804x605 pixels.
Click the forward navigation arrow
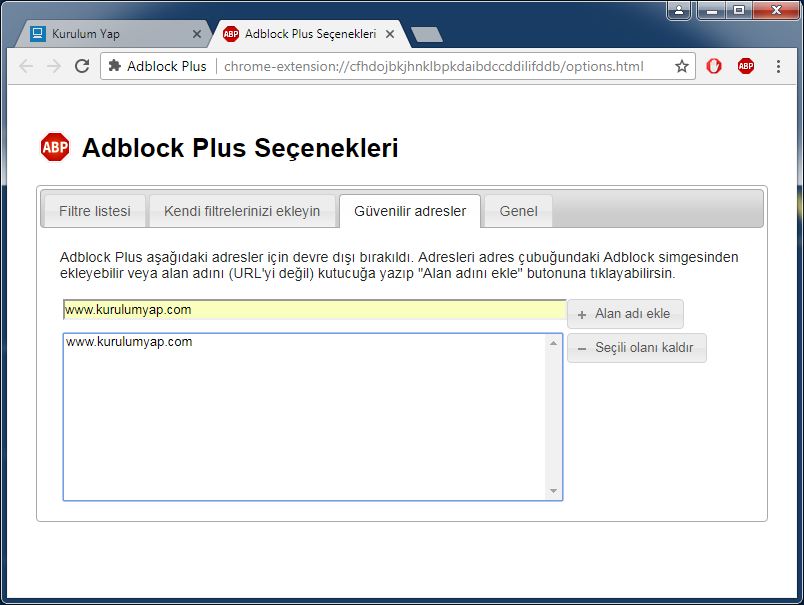pyautogui.click(x=54, y=66)
